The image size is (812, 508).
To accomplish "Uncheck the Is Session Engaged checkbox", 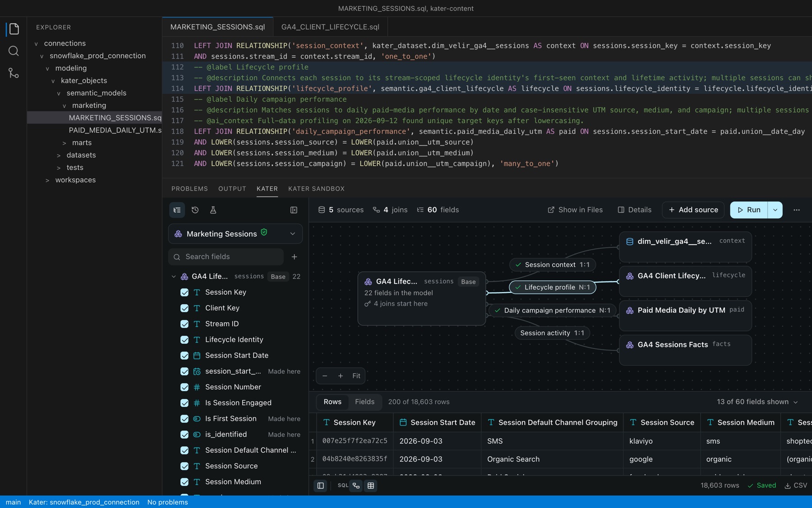I will point(185,403).
